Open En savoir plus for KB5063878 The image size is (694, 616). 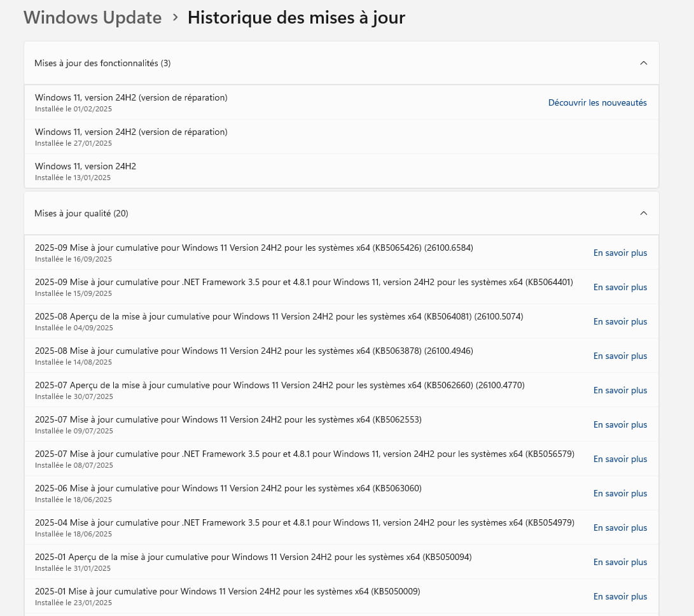620,356
